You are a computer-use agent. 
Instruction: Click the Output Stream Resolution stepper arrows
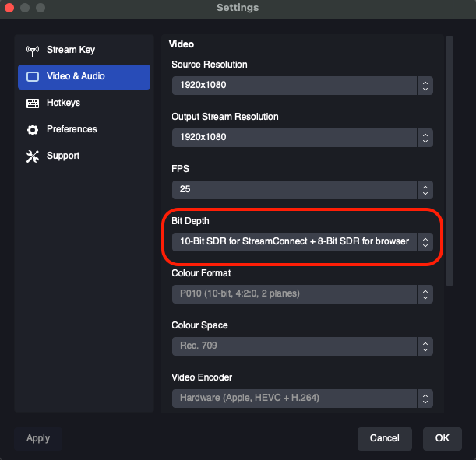tap(425, 138)
